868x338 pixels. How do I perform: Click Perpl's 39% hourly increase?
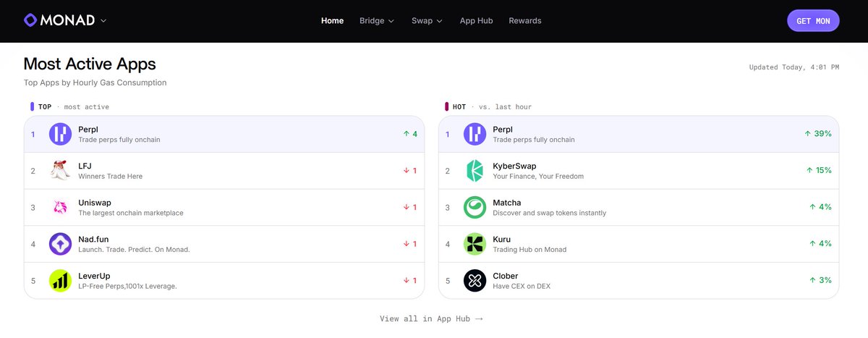coord(818,134)
